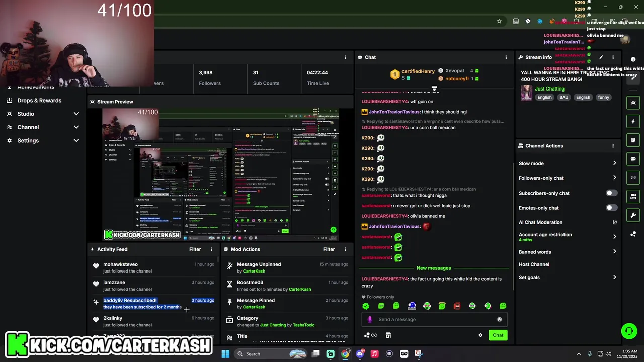Viewport: 644px width, 362px height.
Task: Click the screen capture sidebar button
Action: (x=633, y=103)
